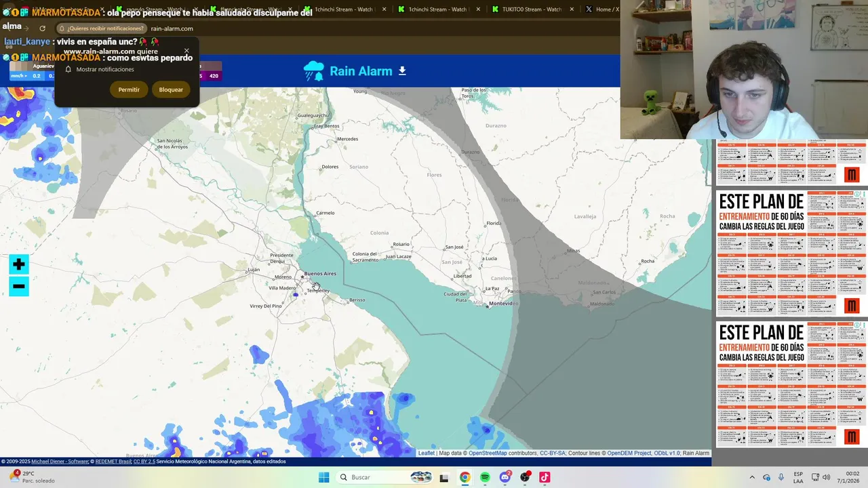Image resolution: width=868 pixels, height=488 pixels.
Task: Close the notification permission popup
Action: tap(186, 51)
